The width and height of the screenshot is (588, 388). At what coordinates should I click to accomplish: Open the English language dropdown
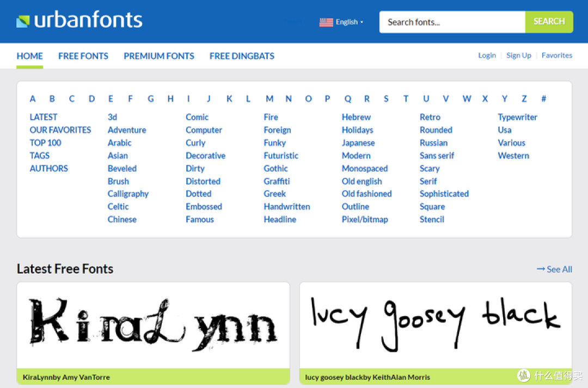tap(349, 22)
